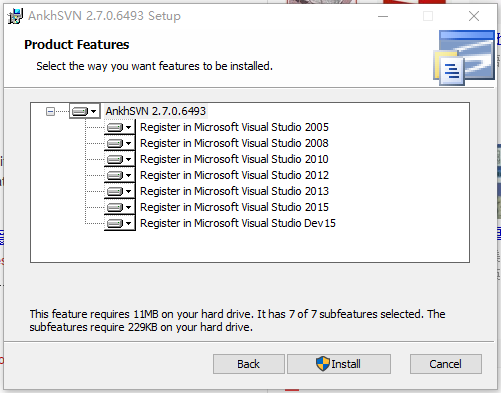Select Register in Microsoft Visual Studio 2015

(234, 207)
